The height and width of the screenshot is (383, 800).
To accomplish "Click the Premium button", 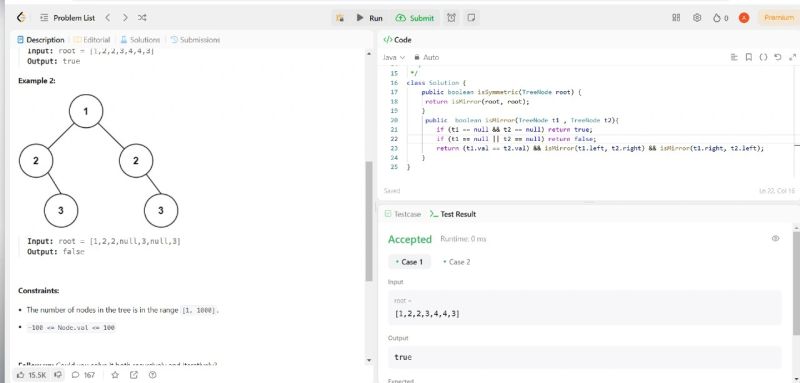I will (x=779, y=18).
